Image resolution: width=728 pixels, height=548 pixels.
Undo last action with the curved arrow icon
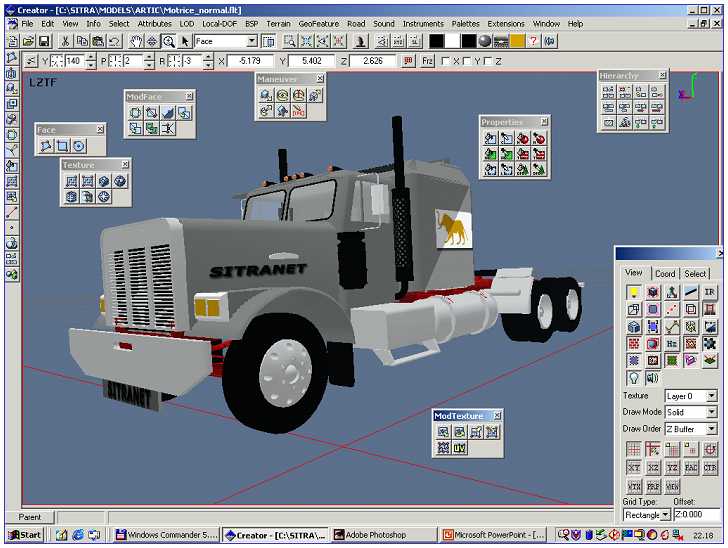114,41
